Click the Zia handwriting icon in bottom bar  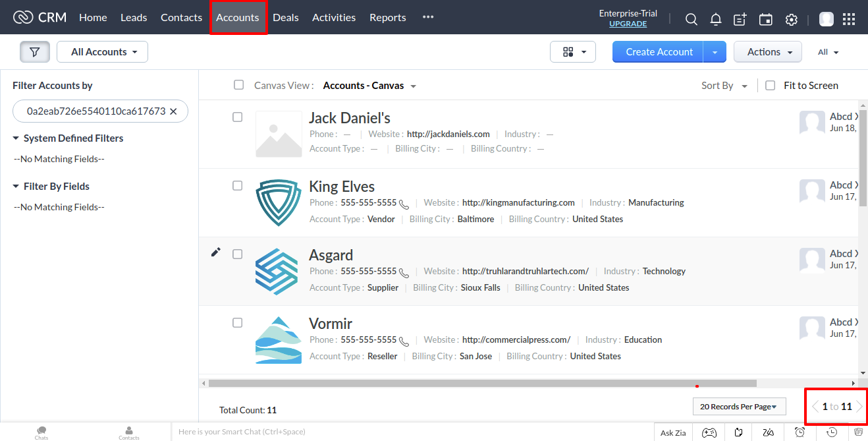point(768,432)
